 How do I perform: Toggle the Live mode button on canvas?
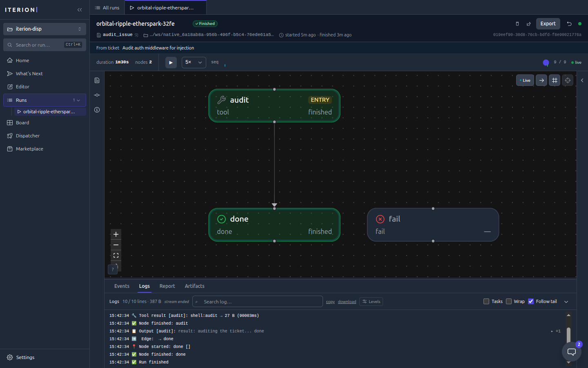click(525, 81)
